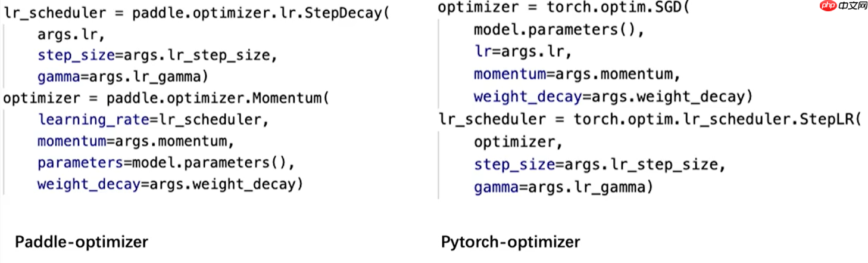This screenshot has height=263, width=868.
Task: Click the learning_rate=lr_scheduler line
Action: (x=153, y=119)
